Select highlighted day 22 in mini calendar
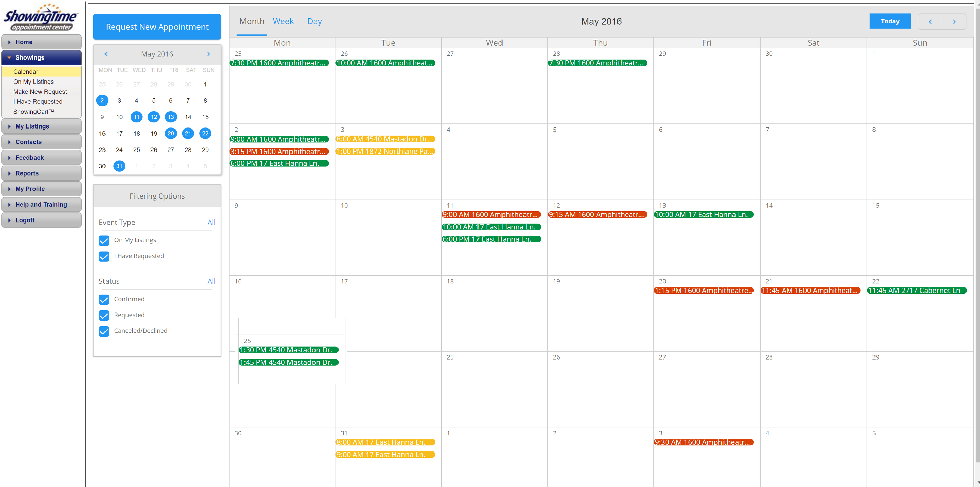Image resolution: width=980 pixels, height=487 pixels. pos(205,134)
